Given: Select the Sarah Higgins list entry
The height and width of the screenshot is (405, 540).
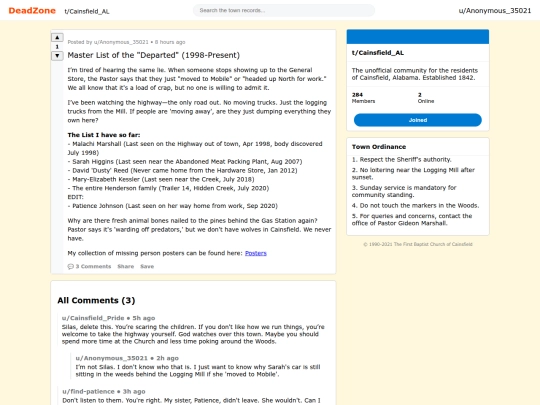Looking at the screenshot, I should click(x=185, y=162).
